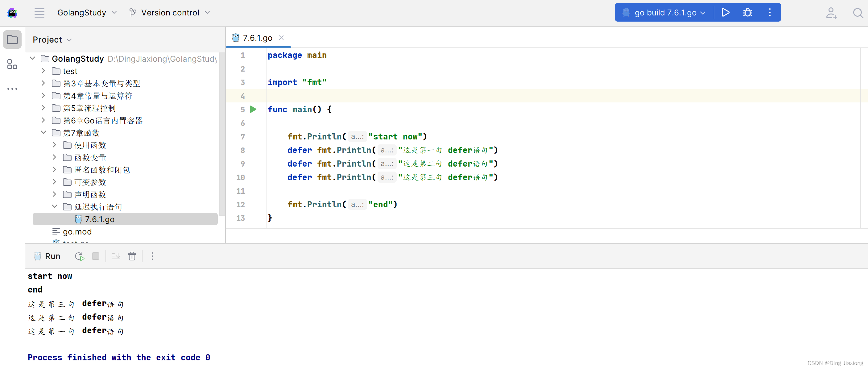The image size is (868, 369).
Task: Expand the test folder
Action: [43, 71]
